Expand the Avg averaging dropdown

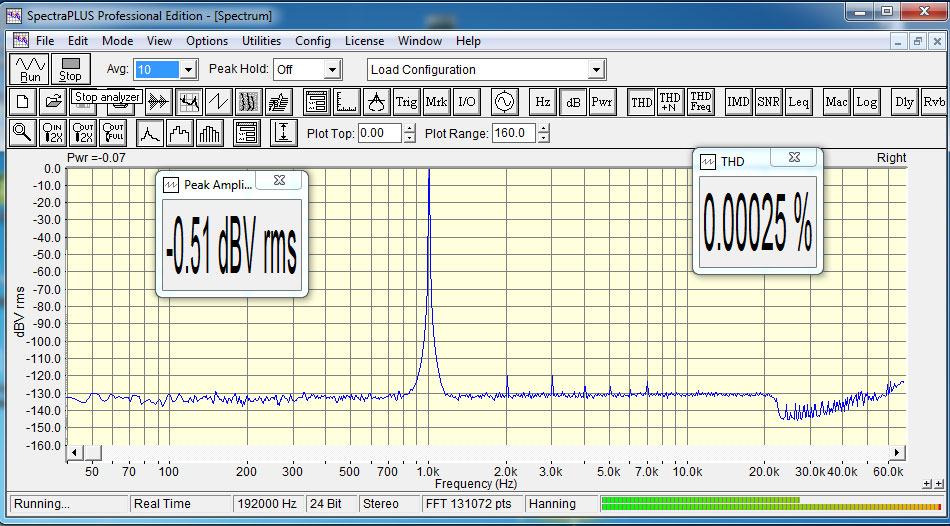(188, 70)
